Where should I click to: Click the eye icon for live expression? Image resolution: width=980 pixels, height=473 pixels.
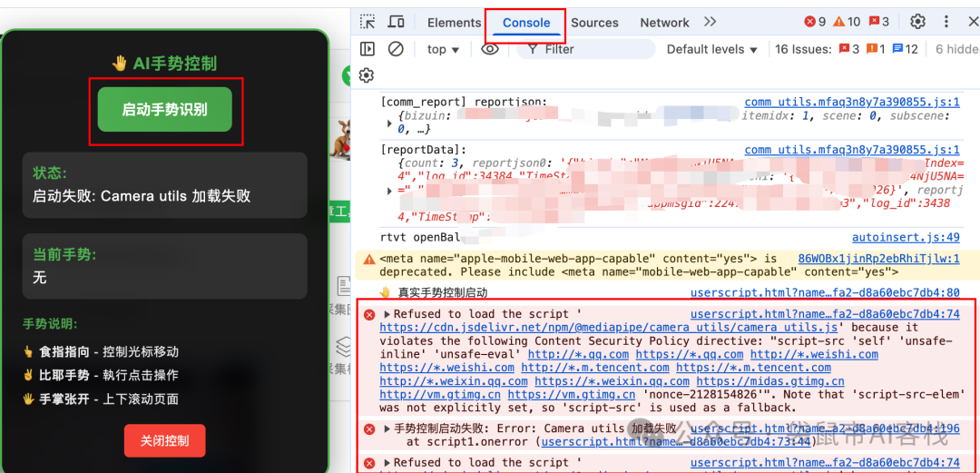pos(490,49)
